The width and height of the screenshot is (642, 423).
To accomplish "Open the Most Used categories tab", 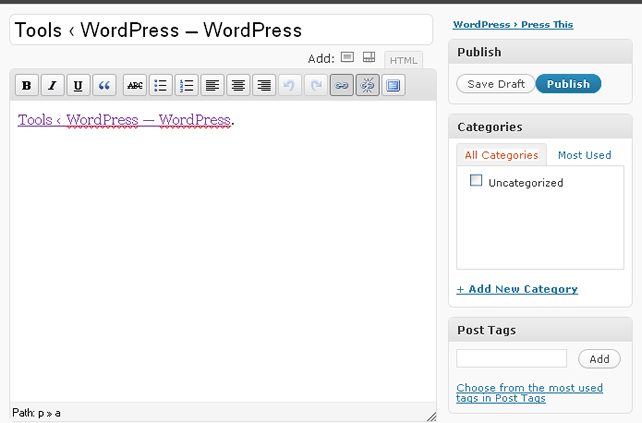I will click(x=584, y=155).
